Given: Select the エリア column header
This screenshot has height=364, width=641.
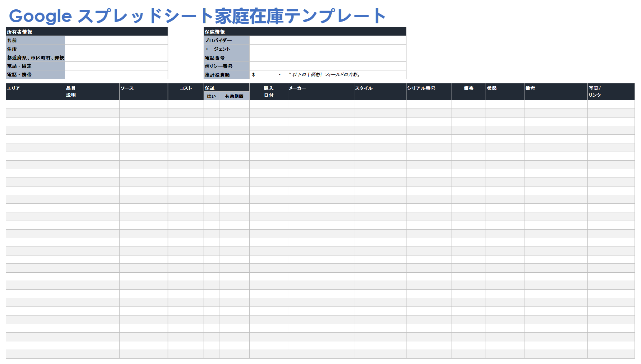Looking at the screenshot, I should (x=35, y=92).
